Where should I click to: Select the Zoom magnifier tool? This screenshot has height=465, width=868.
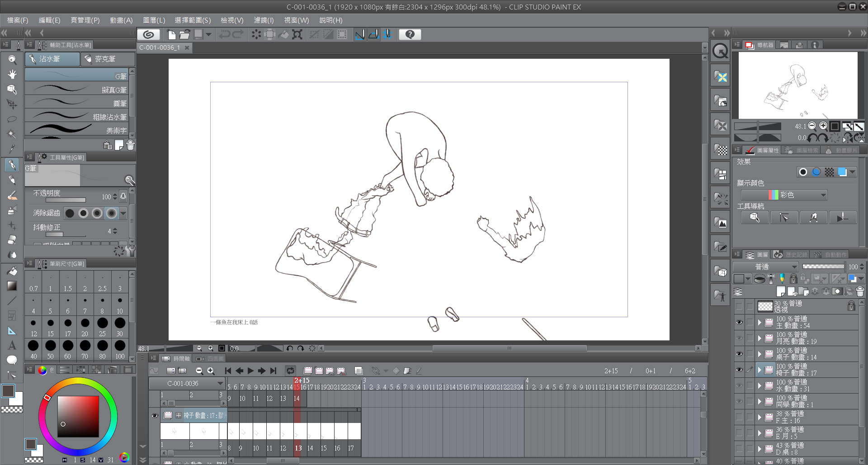[x=12, y=60]
